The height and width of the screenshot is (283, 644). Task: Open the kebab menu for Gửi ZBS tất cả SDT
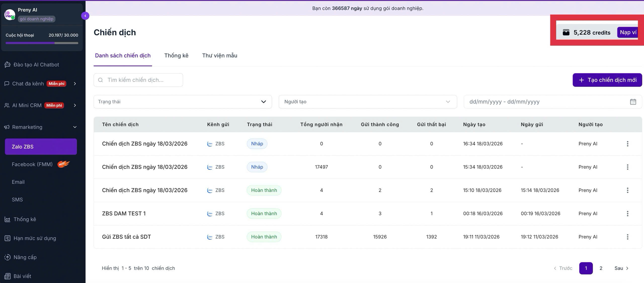(627, 237)
